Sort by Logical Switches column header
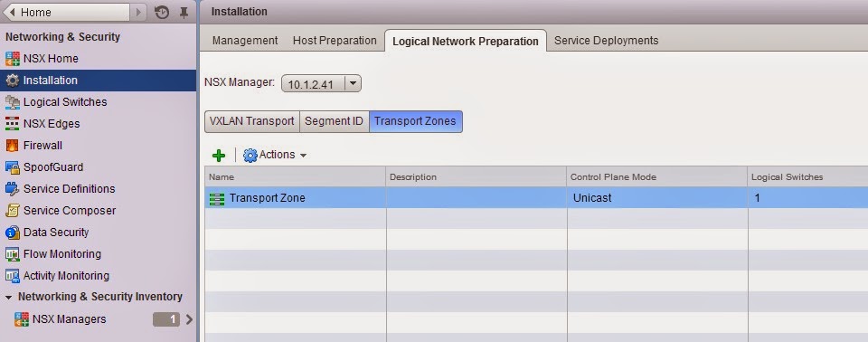The width and height of the screenshot is (868, 342). click(x=808, y=176)
